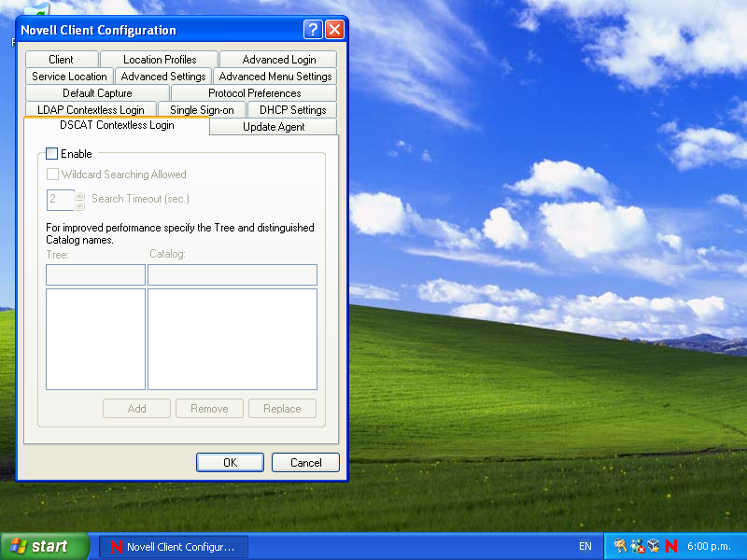Switch to the Client tab
Viewport: 747px width, 560px height.
point(62,60)
